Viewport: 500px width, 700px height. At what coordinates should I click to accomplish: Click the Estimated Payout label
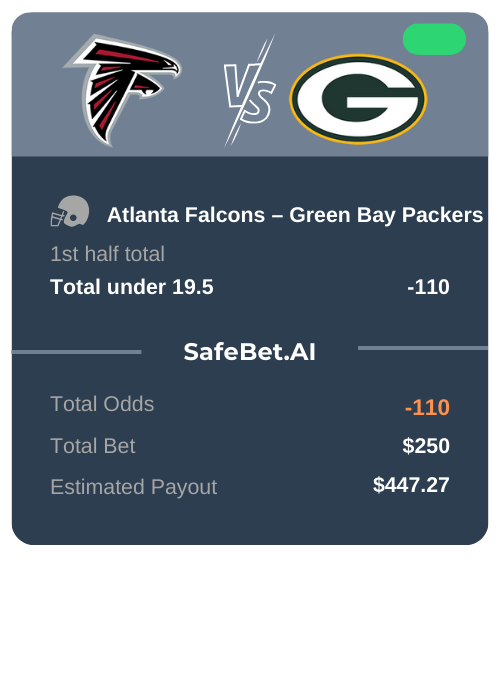133,487
